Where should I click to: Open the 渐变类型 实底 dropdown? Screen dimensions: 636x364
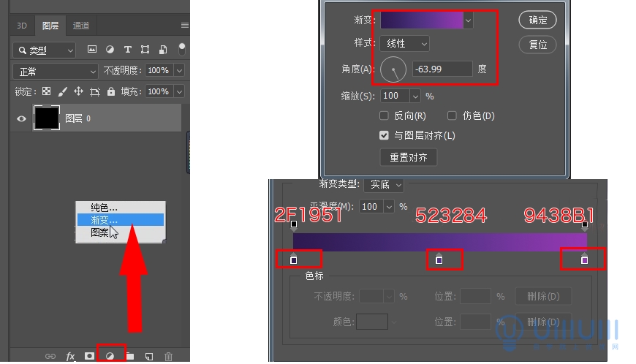[x=383, y=185]
